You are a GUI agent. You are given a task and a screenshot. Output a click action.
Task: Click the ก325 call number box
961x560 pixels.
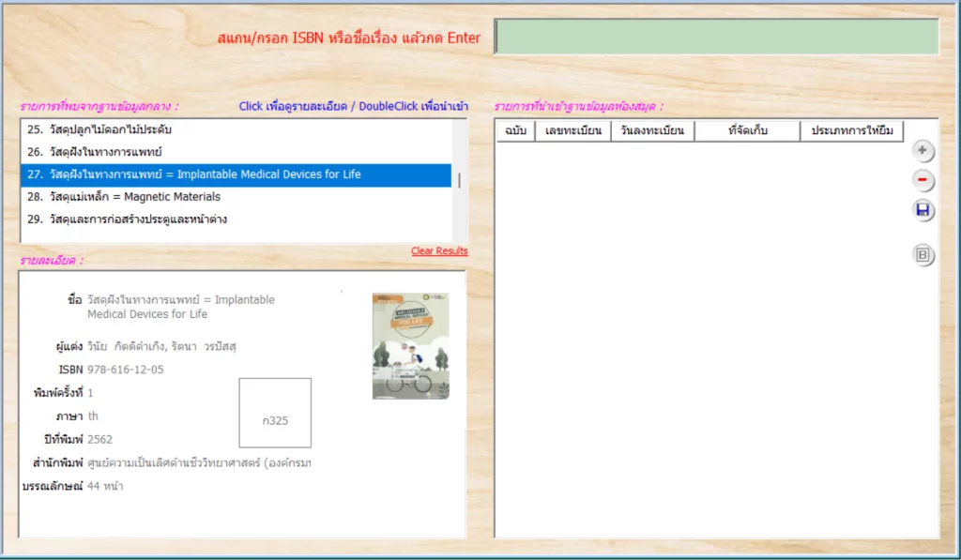click(x=275, y=413)
